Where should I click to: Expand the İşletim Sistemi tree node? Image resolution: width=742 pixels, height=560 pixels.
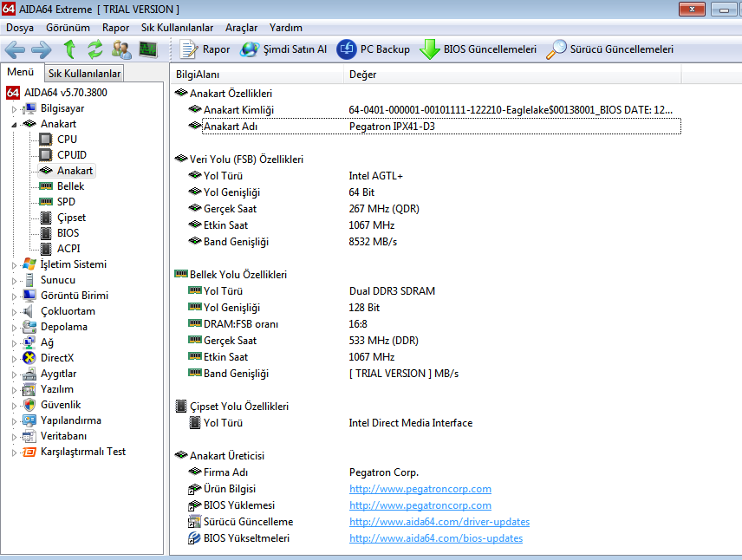coord(14,265)
